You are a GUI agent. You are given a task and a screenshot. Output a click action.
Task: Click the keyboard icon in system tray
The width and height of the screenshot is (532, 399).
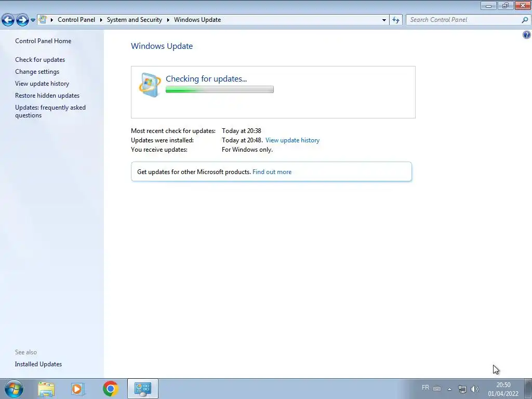click(x=437, y=389)
